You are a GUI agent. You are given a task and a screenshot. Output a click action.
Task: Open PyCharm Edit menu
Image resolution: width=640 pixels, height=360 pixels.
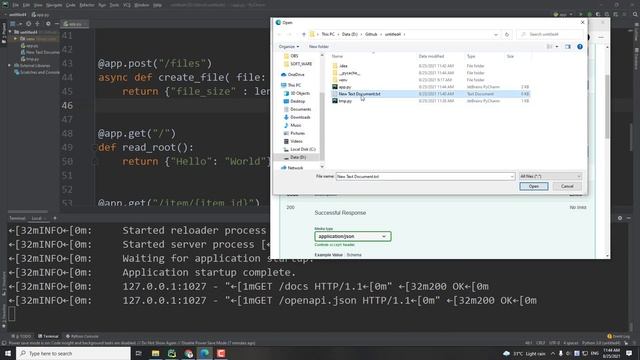coord(26,5)
